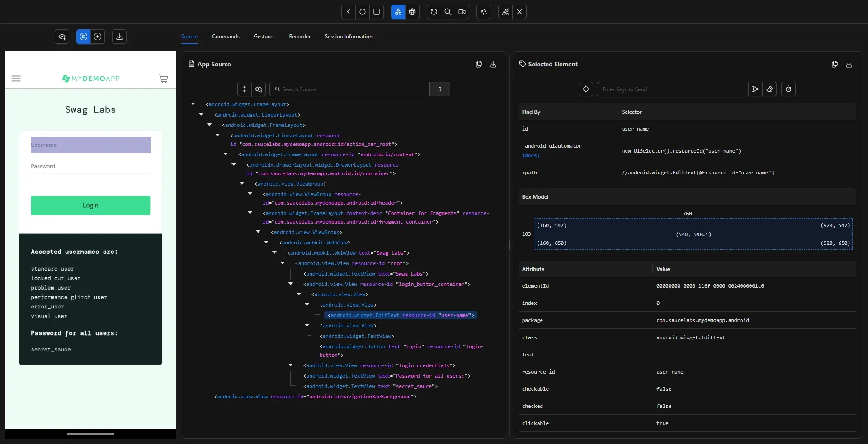
Task: Toggle Select Elements mode above the screenshot
Action: click(84, 37)
